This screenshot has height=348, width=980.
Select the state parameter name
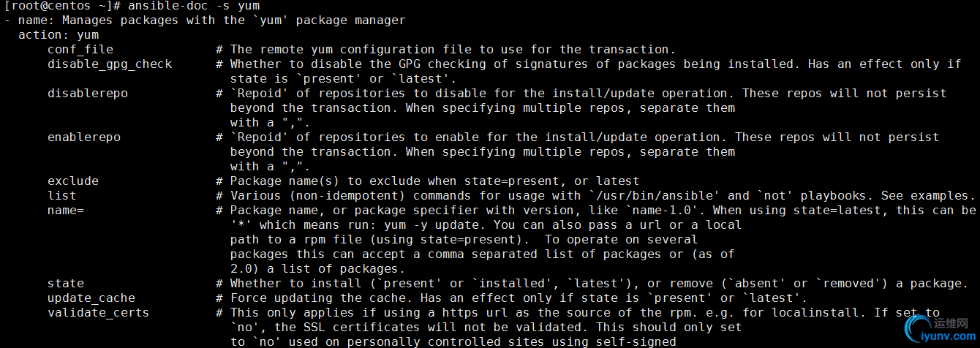[66, 284]
